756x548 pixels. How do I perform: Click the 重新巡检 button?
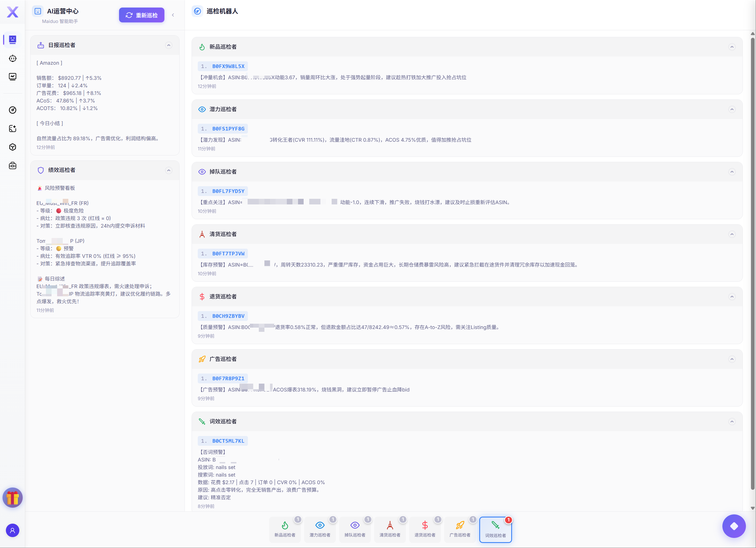[141, 15]
